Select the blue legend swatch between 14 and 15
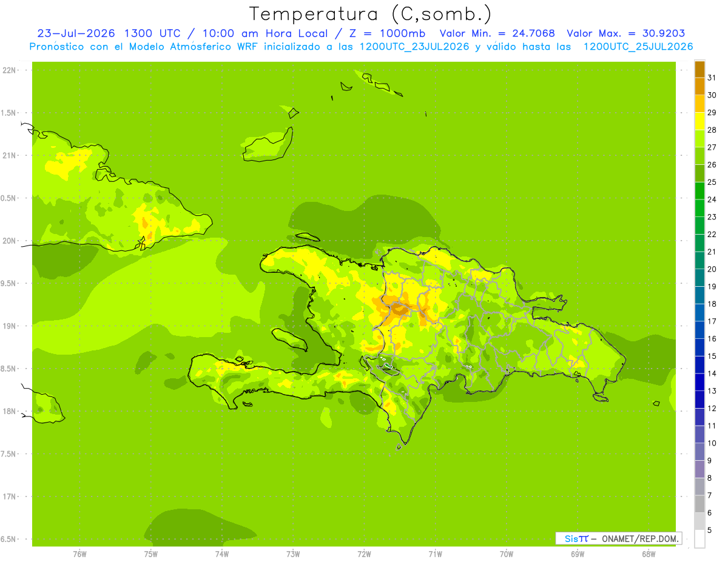This screenshot has height=562, width=728. point(699,365)
